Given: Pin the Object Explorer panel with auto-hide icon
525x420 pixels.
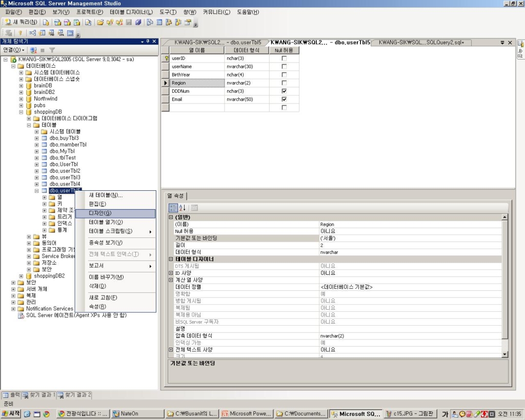Looking at the screenshot, I should tap(148, 41).
